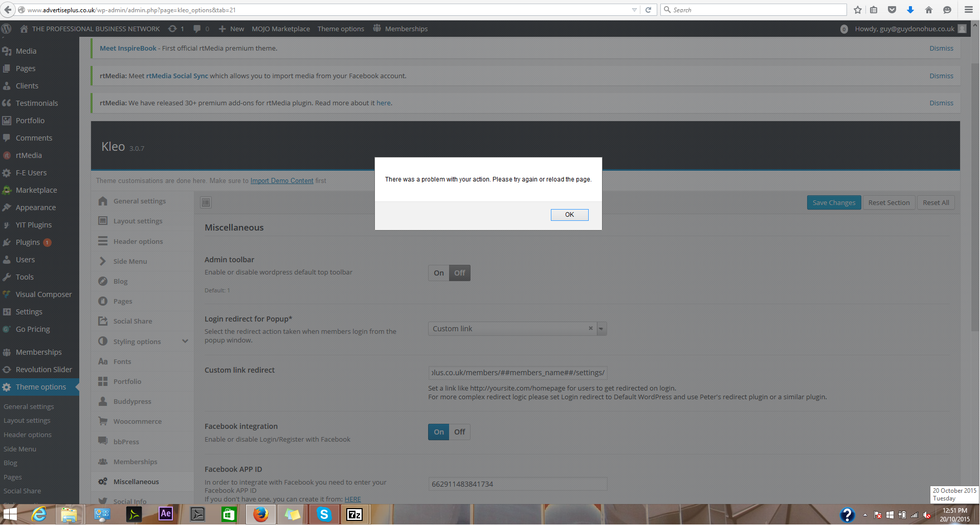Open rtMedia Social Sync link
This screenshot has height=525, width=980.
(x=177, y=76)
